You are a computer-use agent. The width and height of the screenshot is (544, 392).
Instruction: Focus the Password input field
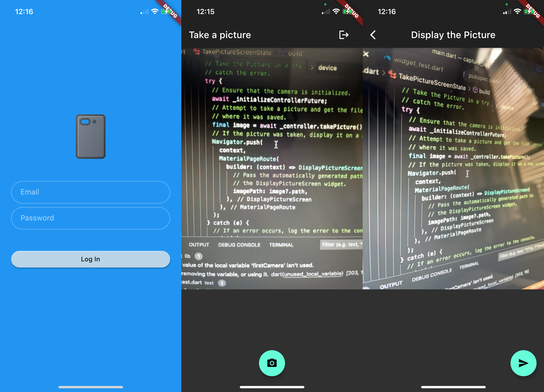pyautogui.click(x=91, y=218)
